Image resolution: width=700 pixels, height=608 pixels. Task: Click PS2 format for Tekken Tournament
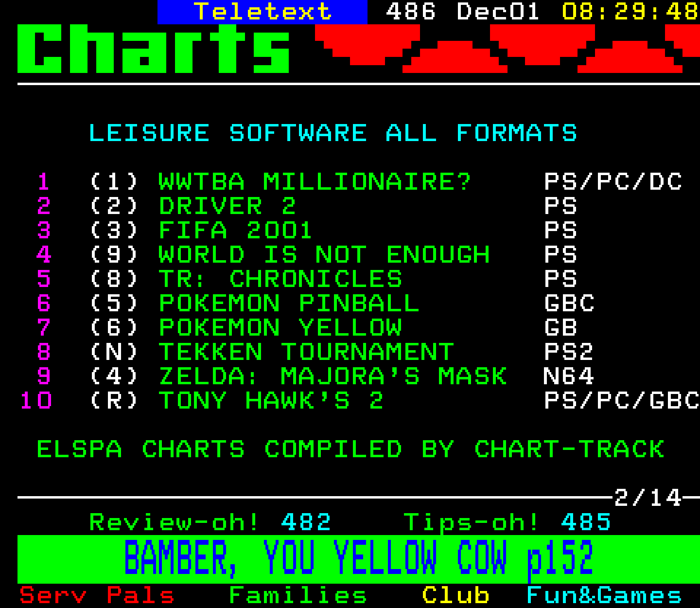569,352
